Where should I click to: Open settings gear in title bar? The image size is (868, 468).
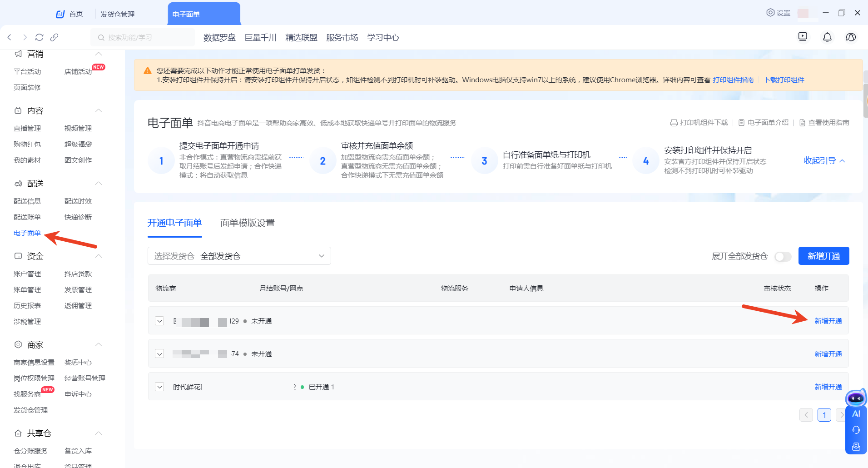coord(778,13)
